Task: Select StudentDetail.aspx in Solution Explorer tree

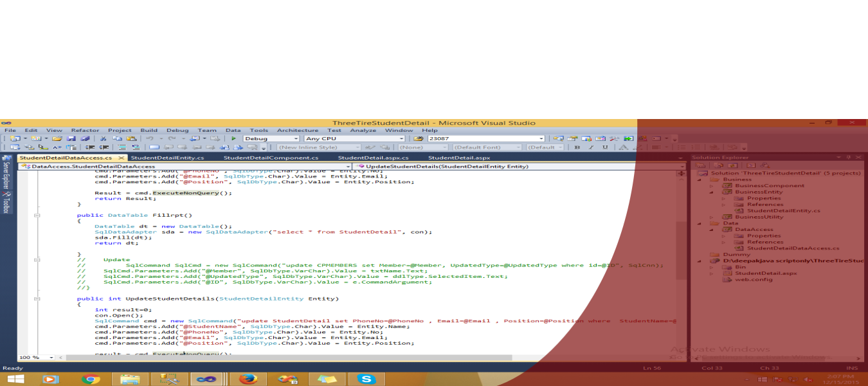Action: coord(766,273)
